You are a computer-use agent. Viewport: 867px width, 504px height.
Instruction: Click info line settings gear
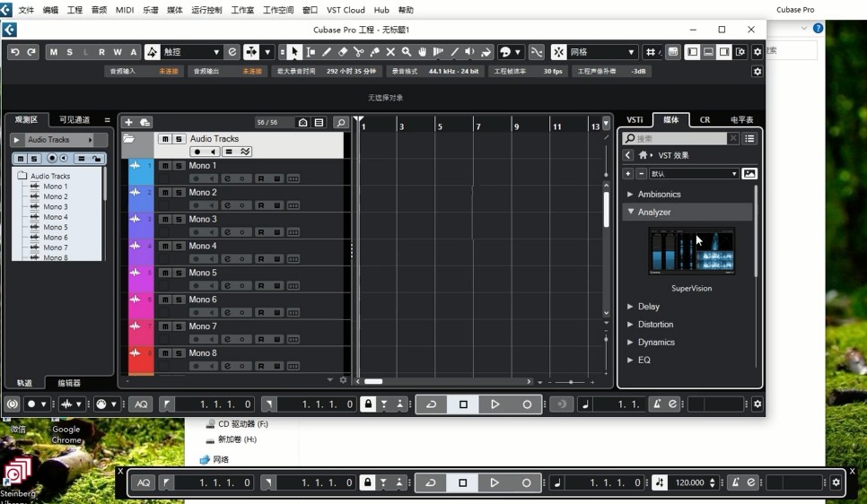pyautogui.click(x=758, y=71)
